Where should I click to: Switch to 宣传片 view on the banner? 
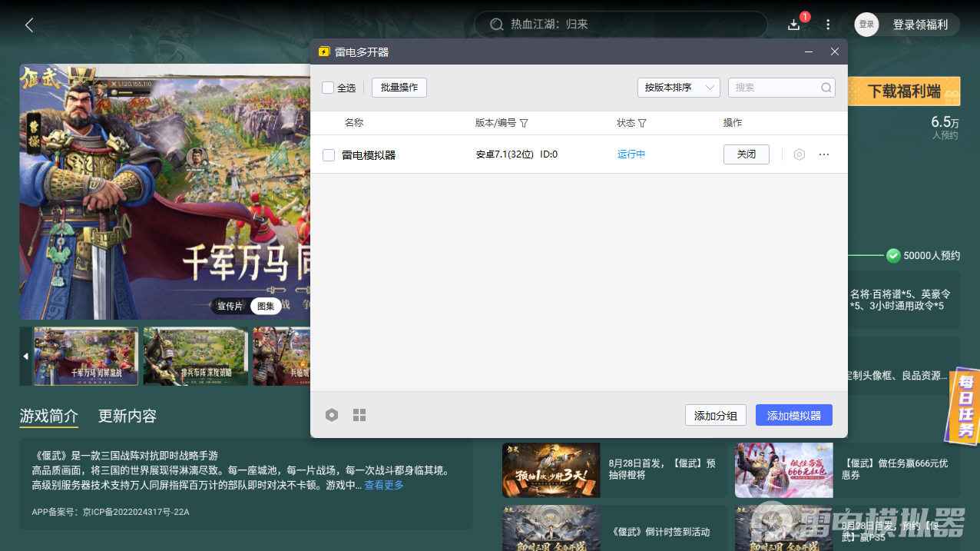pyautogui.click(x=230, y=306)
